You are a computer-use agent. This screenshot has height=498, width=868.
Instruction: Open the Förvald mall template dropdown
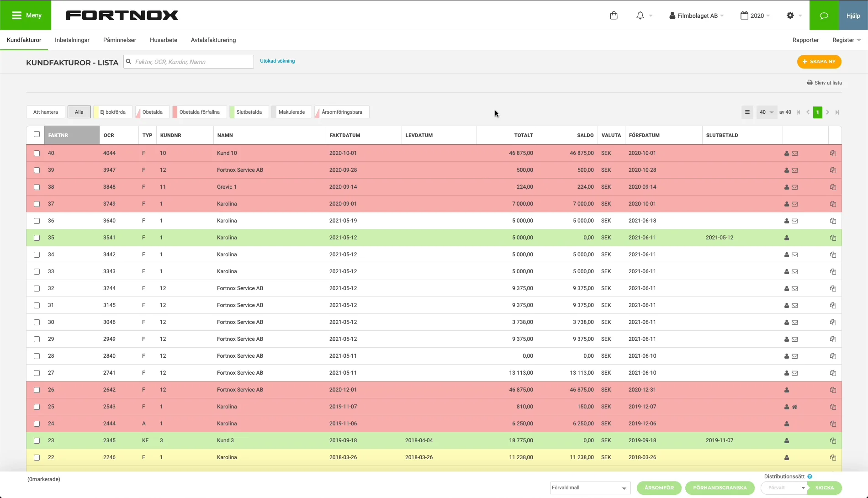(590, 488)
